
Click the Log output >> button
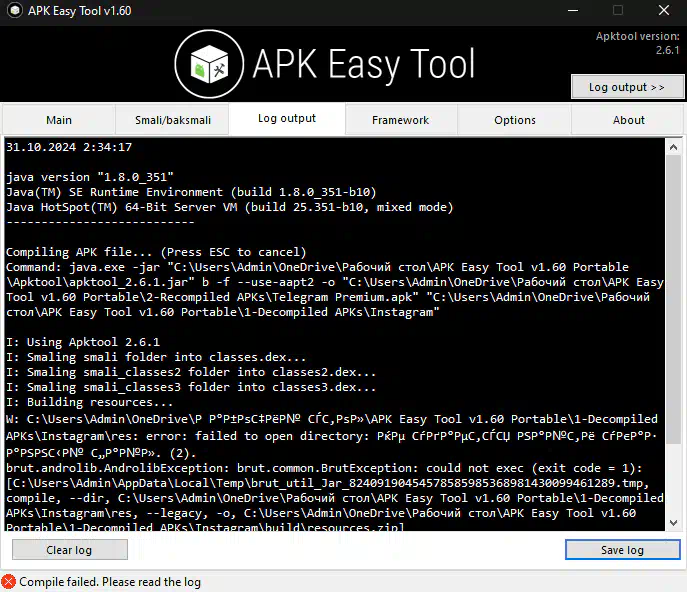pos(627,87)
